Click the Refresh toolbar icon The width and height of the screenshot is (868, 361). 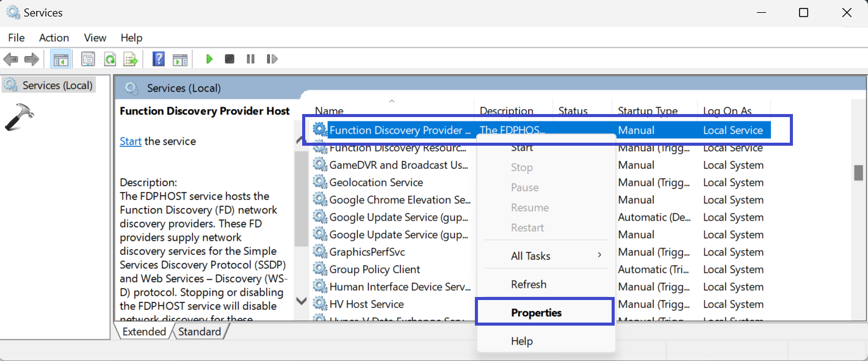click(110, 59)
